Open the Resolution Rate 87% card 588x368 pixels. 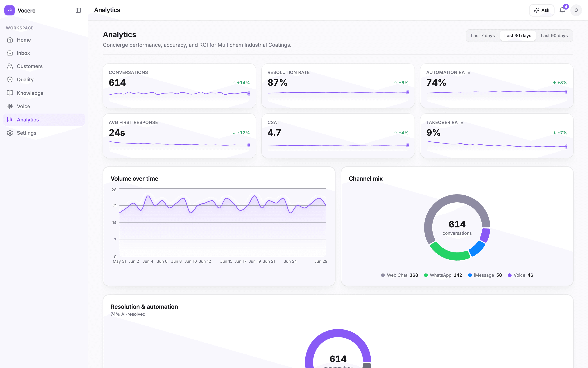(x=338, y=86)
